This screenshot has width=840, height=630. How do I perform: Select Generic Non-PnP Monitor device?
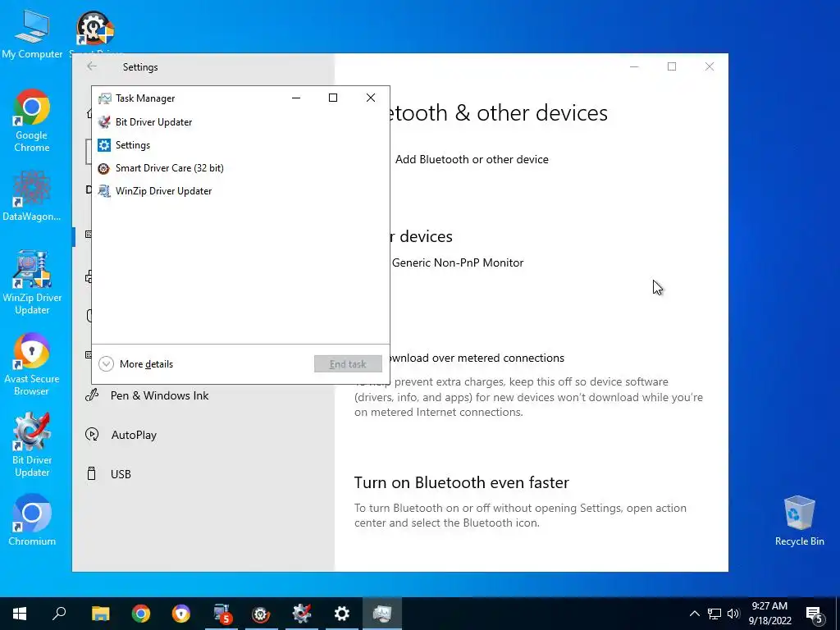point(458,263)
